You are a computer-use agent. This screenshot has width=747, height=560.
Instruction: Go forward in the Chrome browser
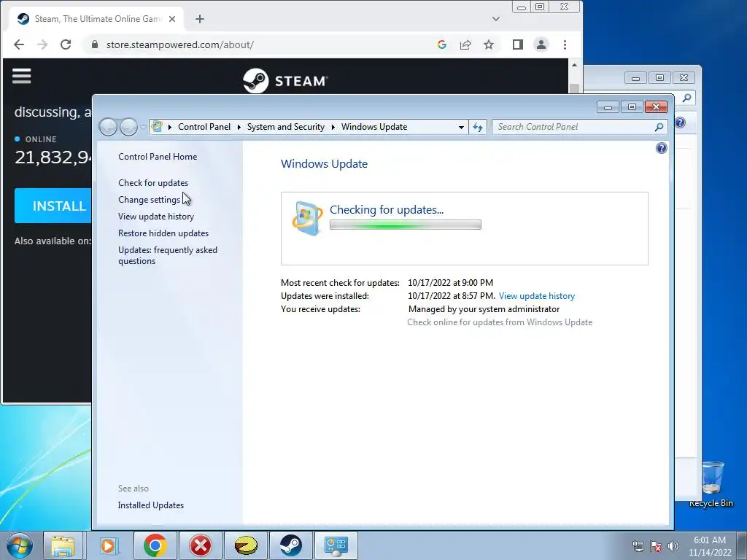[x=42, y=44]
